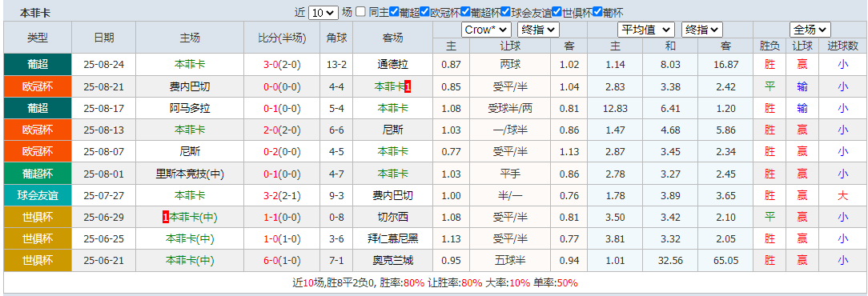Click 尼斯 away team in 25-08-13 row

pos(392,130)
